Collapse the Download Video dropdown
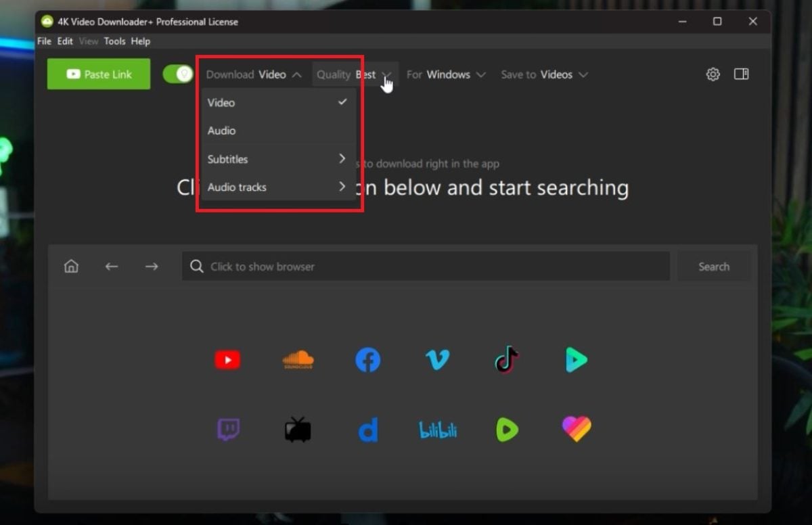The height and width of the screenshot is (525, 812). pos(254,74)
